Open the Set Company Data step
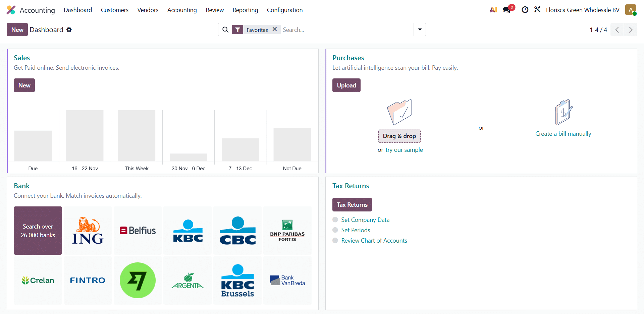Screen dimensions: 644x314 click(x=365, y=220)
